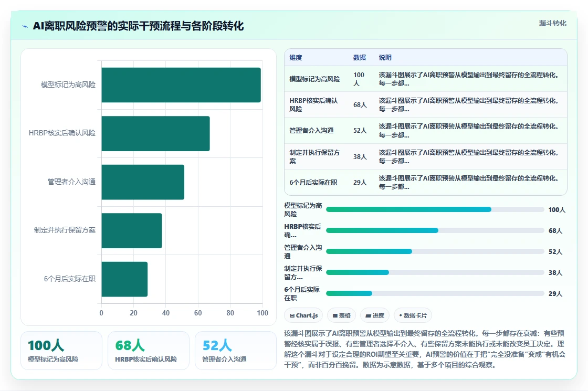Click the 维度 column header

click(296, 57)
